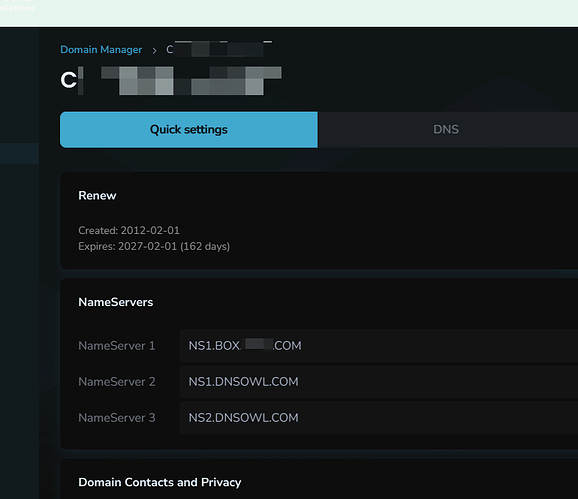Select the Created 2012-02-01 date text
The height and width of the screenshot is (499, 578).
point(129,230)
